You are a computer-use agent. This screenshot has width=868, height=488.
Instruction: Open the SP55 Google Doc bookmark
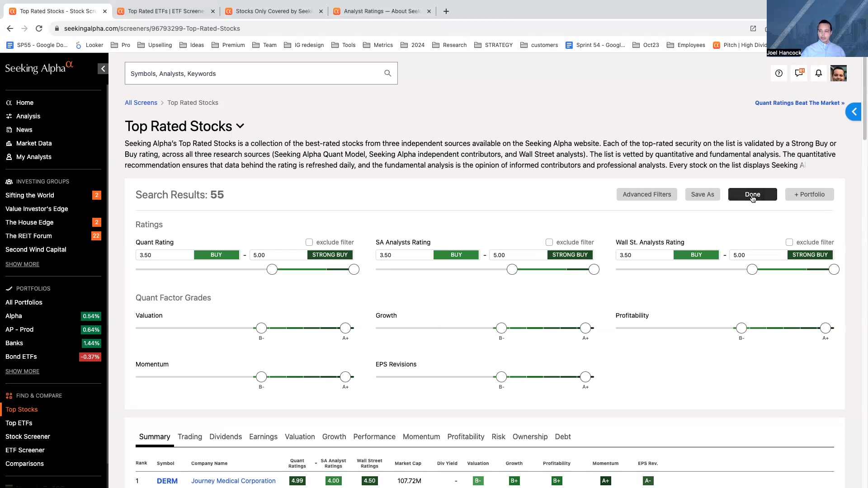tap(37, 45)
